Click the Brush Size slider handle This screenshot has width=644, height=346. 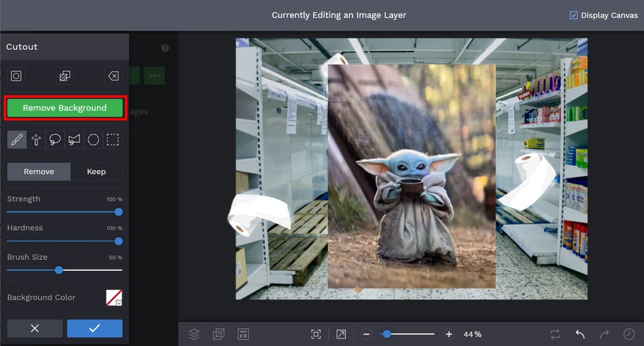pyautogui.click(x=59, y=270)
